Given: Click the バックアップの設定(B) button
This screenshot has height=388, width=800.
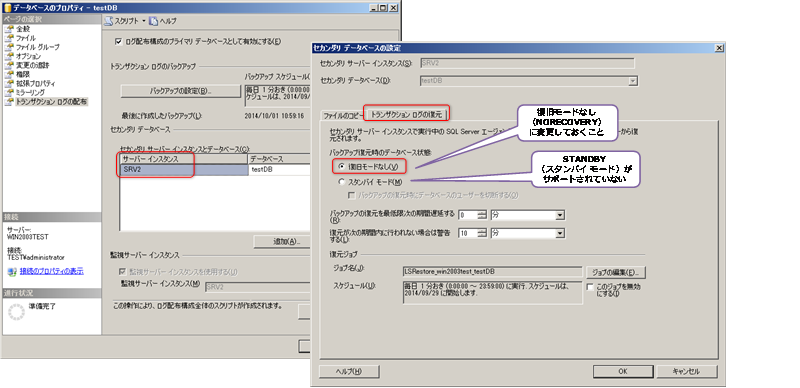Looking at the screenshot, I should (x=180, y=91).
